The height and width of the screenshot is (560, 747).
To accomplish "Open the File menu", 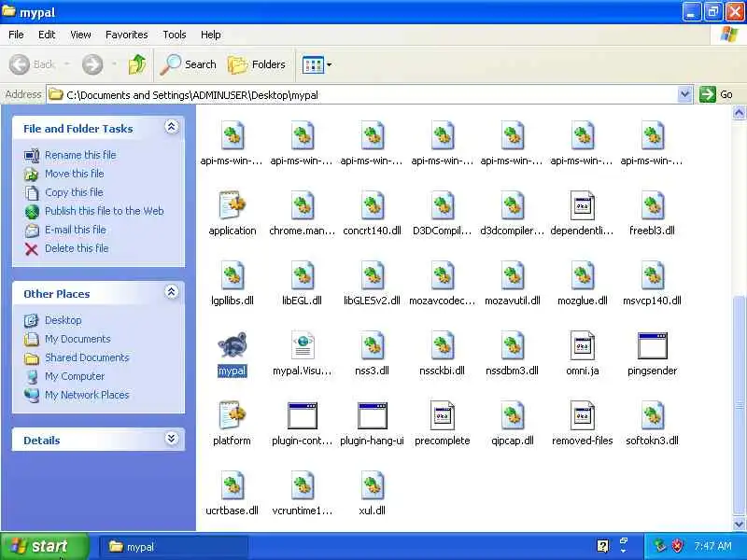I will pyautogui.click(x=16, y=35).
